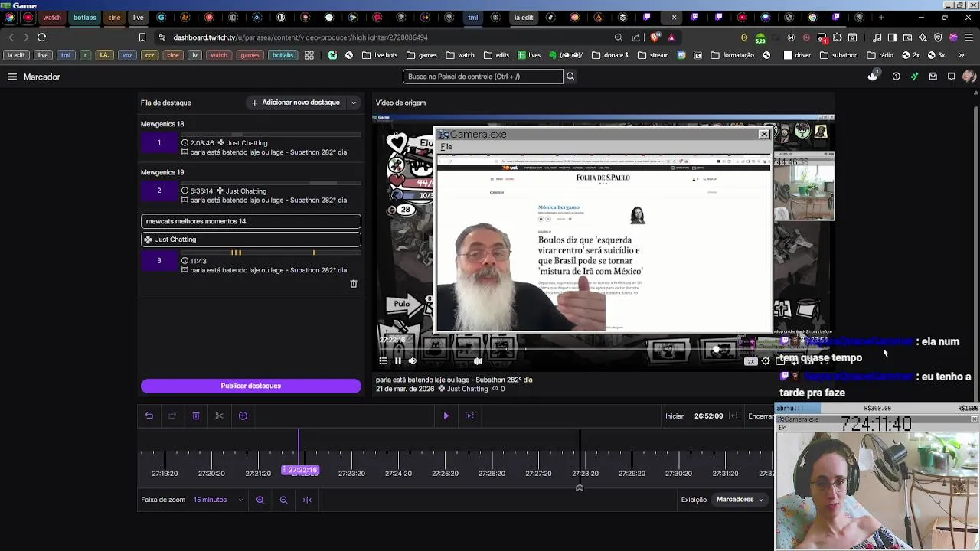Mute the source video volume
Image resolution: width=980 pixels, height=551 pixels.
click(412, 361)
